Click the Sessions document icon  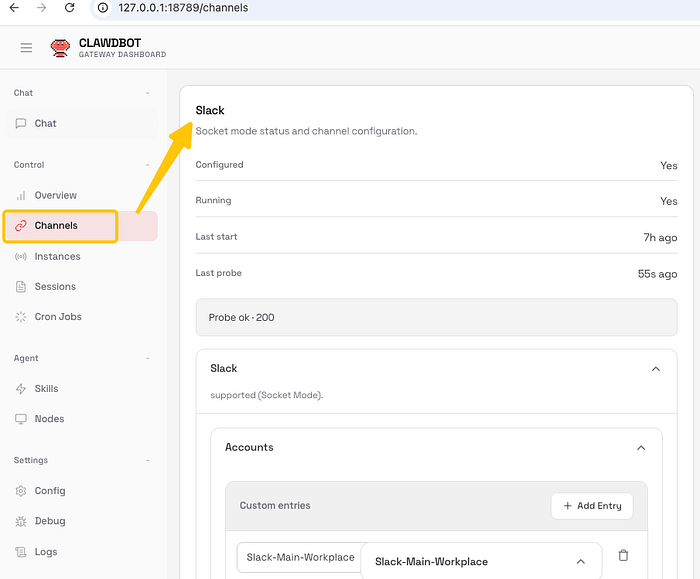(21, 287)
